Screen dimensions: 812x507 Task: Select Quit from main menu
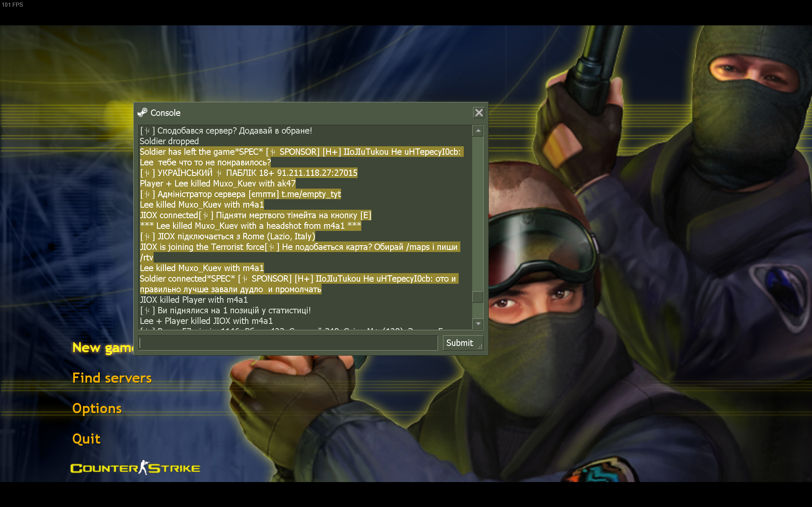(86, 439)
